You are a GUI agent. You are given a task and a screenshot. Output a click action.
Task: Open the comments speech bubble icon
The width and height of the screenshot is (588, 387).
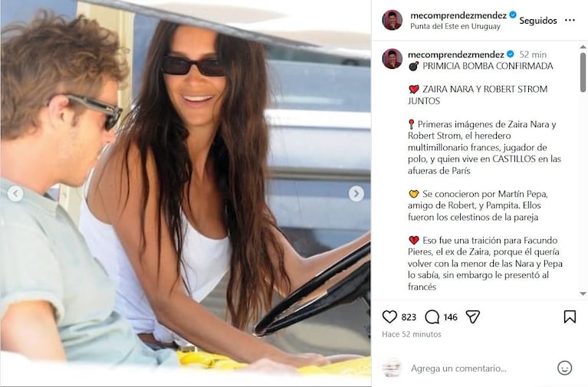(432, 316)
